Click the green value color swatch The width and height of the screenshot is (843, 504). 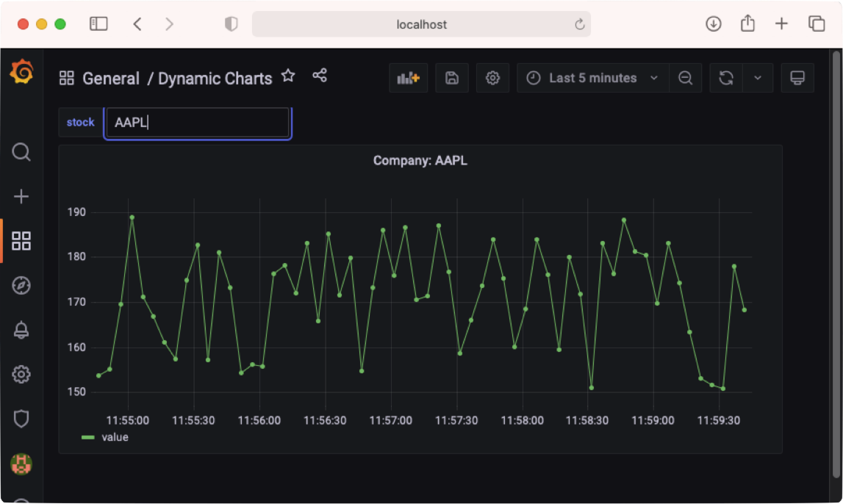87,437
